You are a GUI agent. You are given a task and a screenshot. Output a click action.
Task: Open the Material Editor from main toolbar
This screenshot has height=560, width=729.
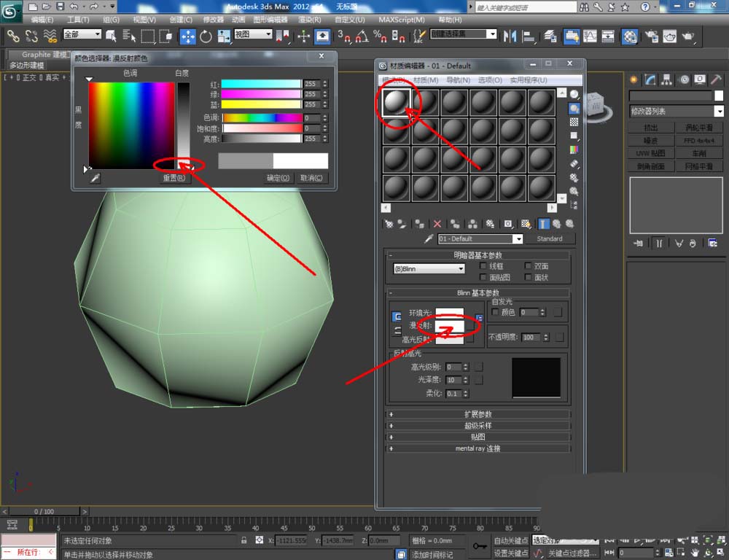tap(628, 36)
